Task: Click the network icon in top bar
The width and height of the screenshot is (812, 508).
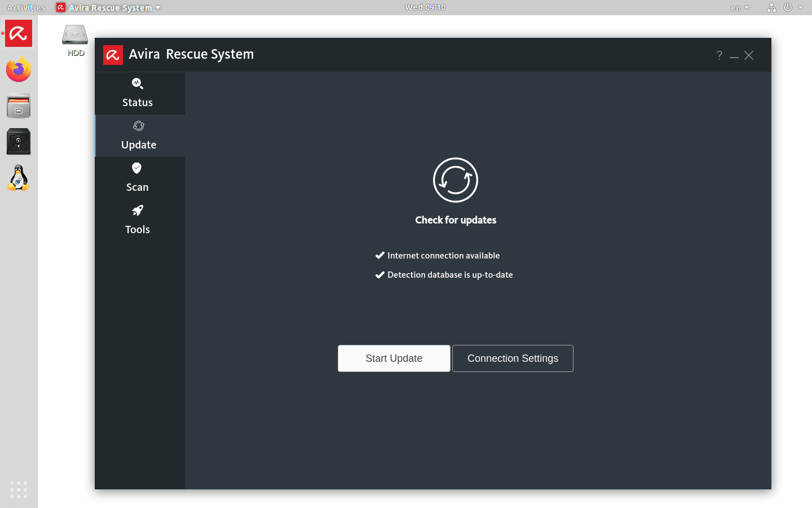Action: pyautogui.click(x=771, y=7)
